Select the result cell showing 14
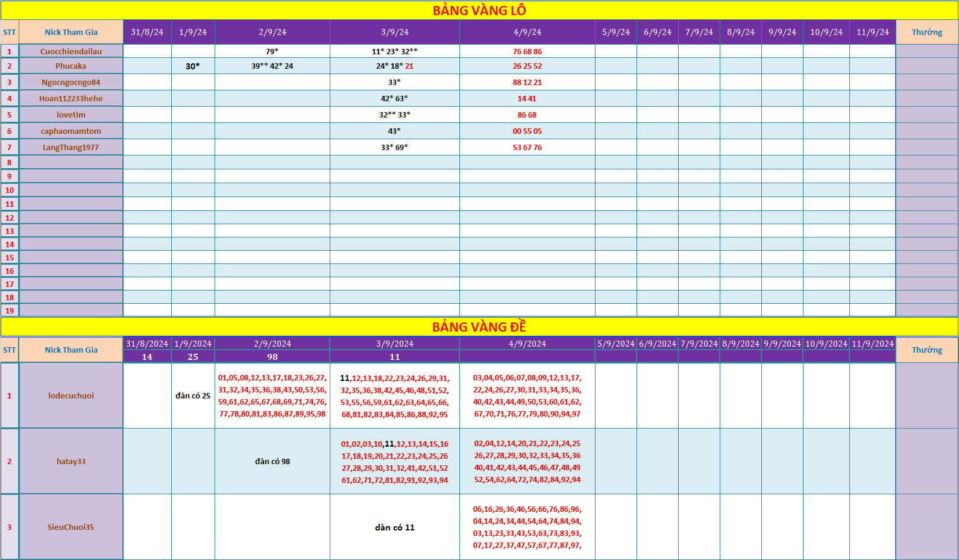The height and width of the screenshot is (560, 959). 147,357
